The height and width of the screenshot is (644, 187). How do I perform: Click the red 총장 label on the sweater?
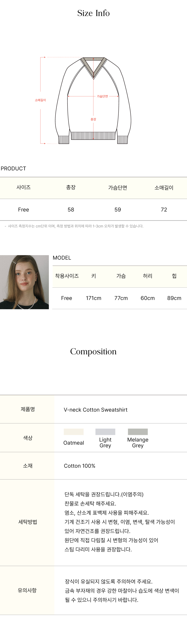[x=93, y=119]
